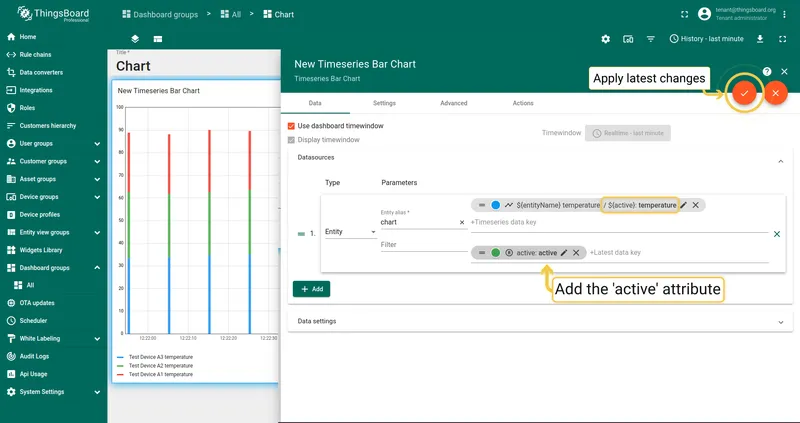Open Audit Logs
Screen dimensions: 800x423
point(54,356)
